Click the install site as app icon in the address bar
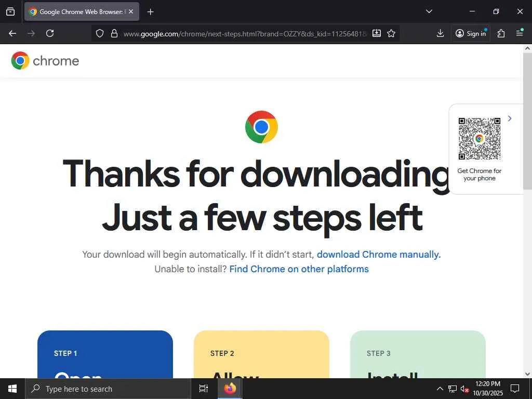 377,33
